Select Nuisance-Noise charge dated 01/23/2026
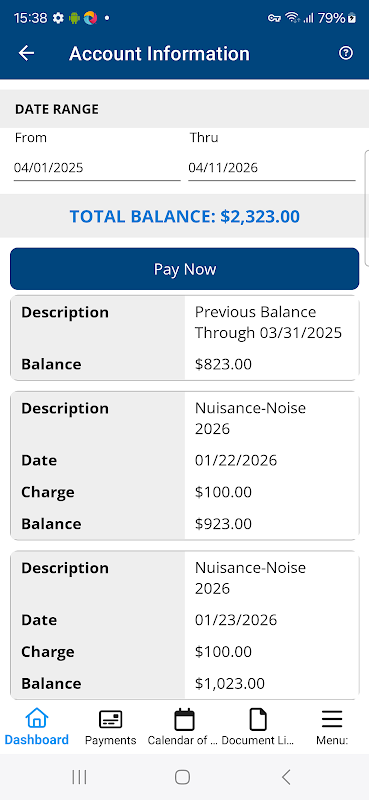Screen dimensions: 369x800 coord(185,626)
